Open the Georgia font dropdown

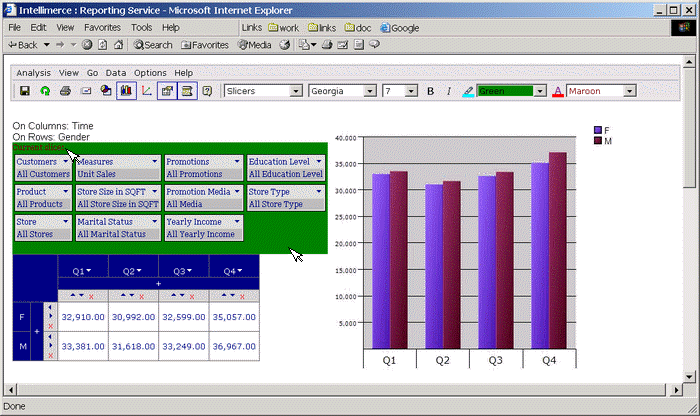click(369, 91)
